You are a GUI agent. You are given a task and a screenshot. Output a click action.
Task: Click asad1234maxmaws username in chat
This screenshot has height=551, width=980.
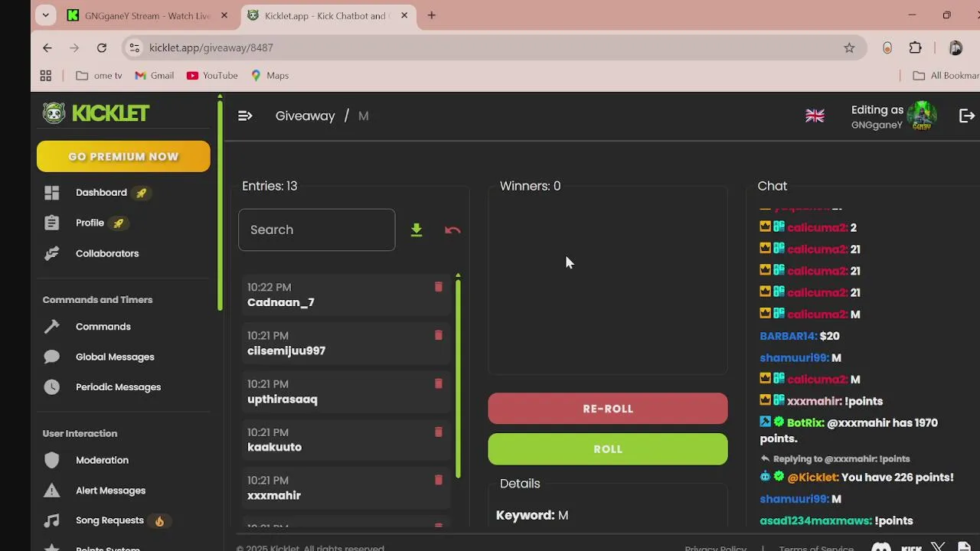815,520
